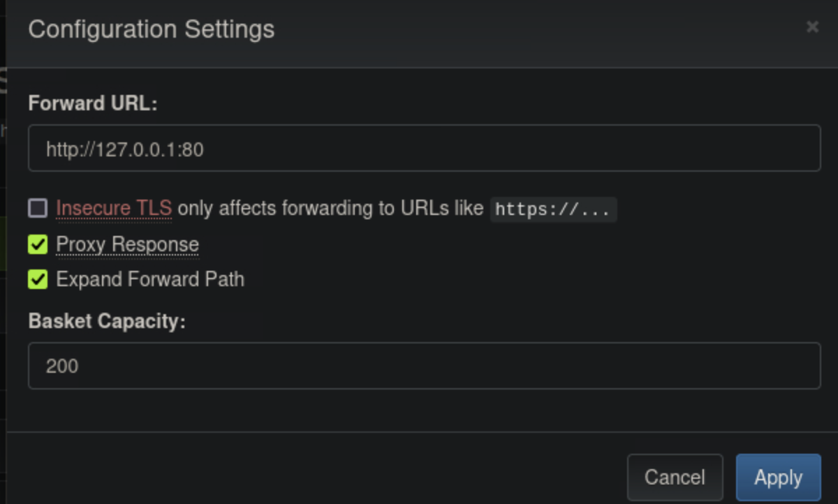Screen dimensions: 838x504
Task: Click the 200 value in Basket Capacity
Action: (x=62, y=366)
